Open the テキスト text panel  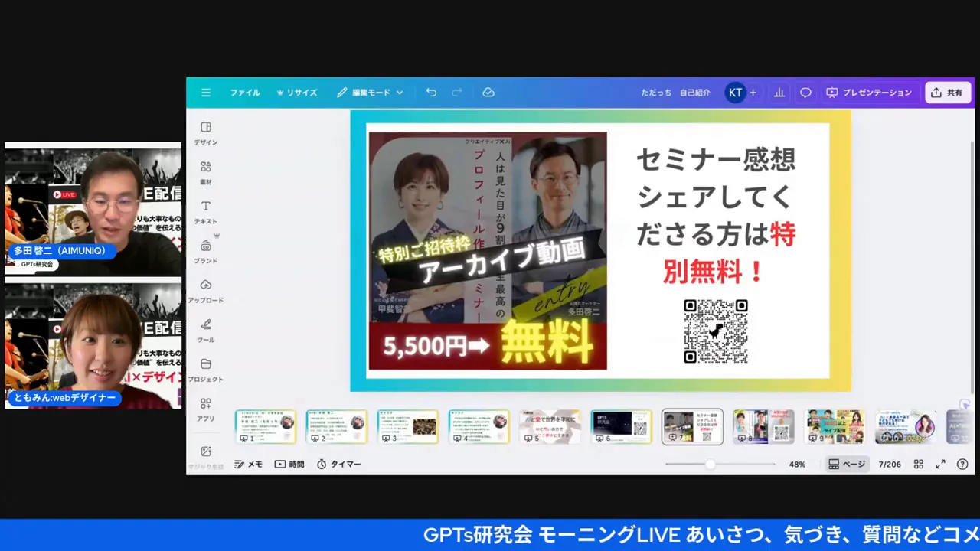pos(205,213)
